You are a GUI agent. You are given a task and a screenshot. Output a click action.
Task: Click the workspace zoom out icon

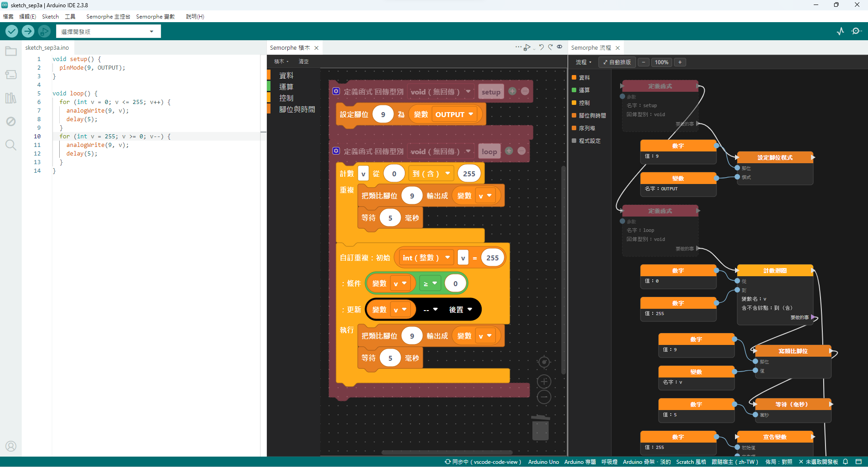pos(544,397)
